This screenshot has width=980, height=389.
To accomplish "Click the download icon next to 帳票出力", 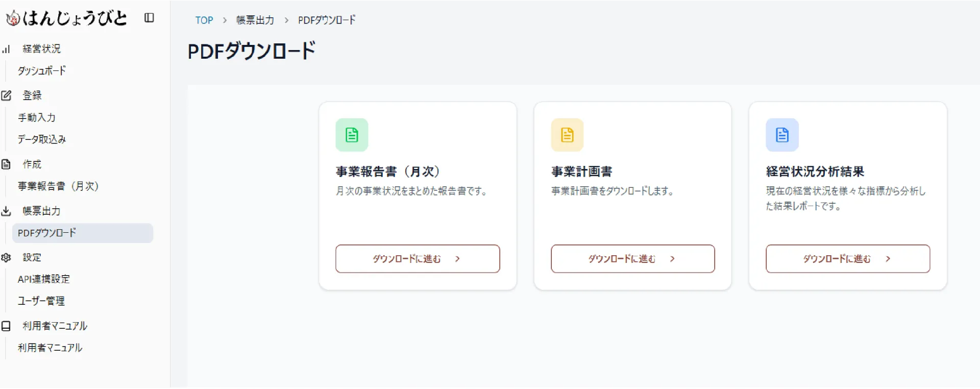I will point(6,210).
